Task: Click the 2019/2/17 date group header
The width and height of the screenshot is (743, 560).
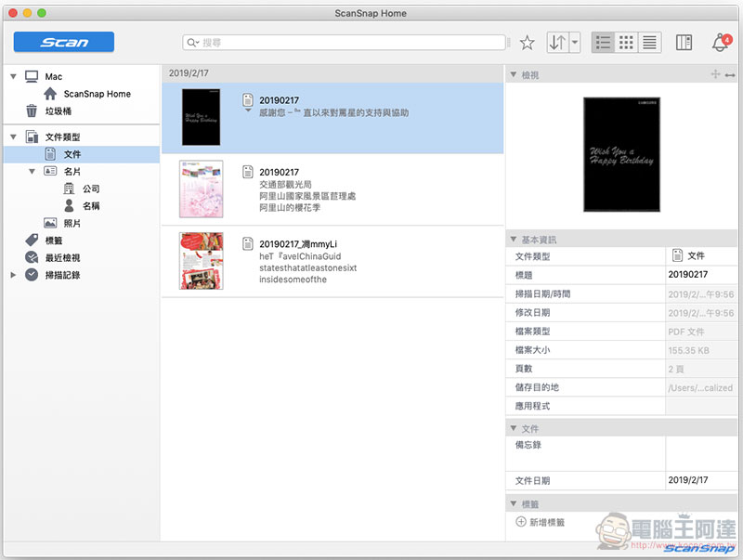Action: (332, 73)
